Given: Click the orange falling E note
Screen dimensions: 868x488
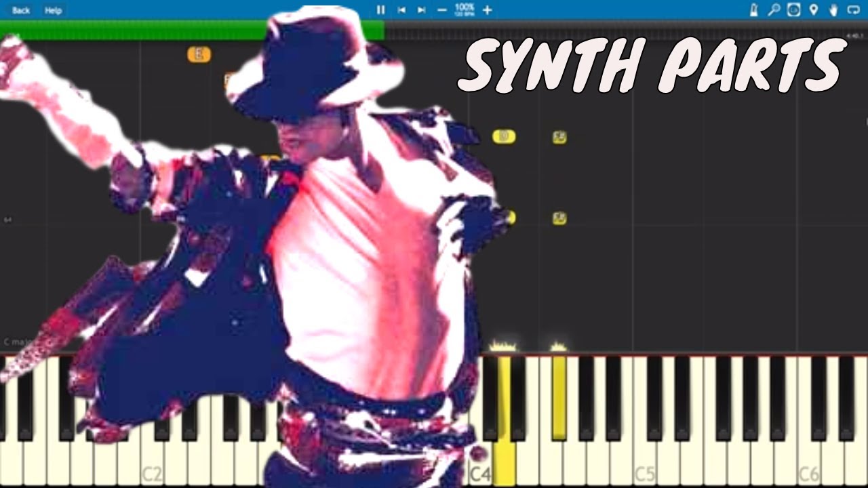Looking at the screenshot, I should tap(199, 55).
